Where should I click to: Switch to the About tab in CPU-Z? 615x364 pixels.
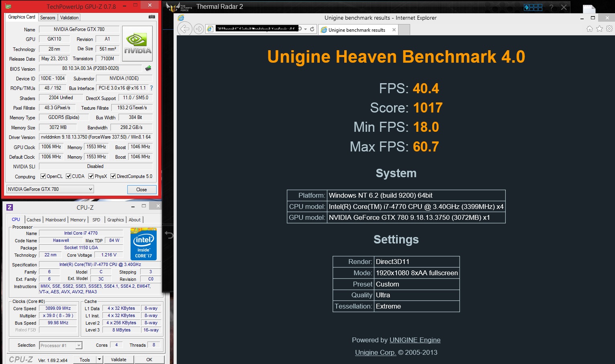135,220
